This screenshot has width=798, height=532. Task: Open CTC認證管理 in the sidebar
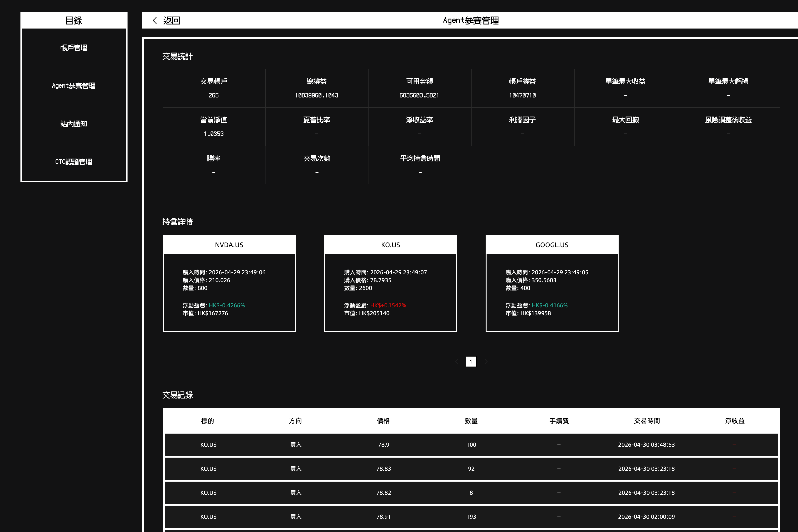pos(74,162)
